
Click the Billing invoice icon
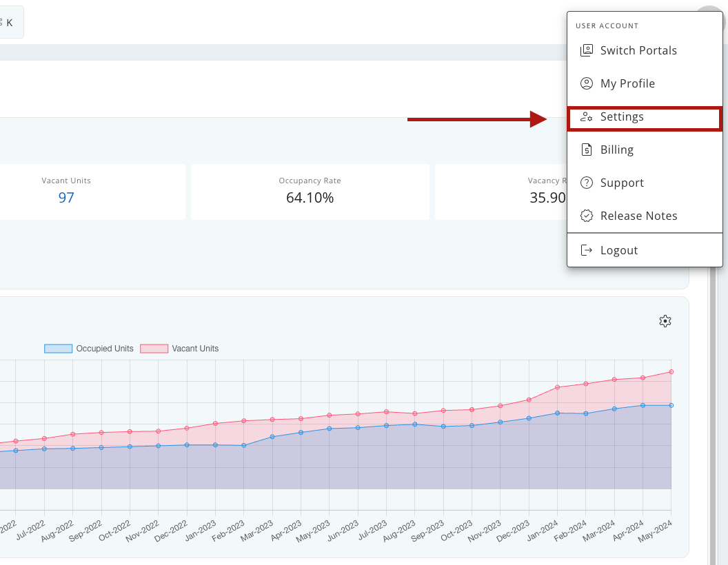[x=587, y=149]
